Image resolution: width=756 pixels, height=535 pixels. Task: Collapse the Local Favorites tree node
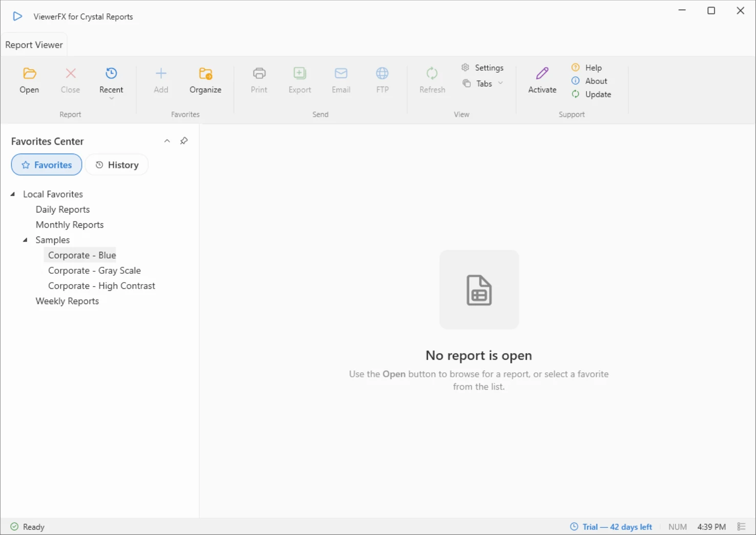pyautogui.click(x=13, y=194)
